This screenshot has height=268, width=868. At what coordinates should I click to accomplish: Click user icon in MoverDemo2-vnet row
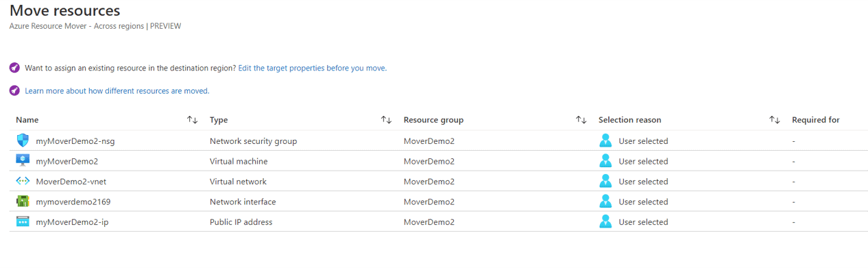pos(605,181)
